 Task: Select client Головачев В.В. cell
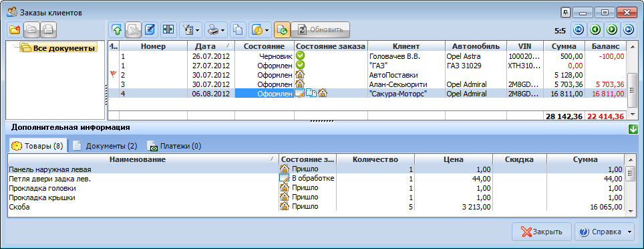tap(406, 56)
